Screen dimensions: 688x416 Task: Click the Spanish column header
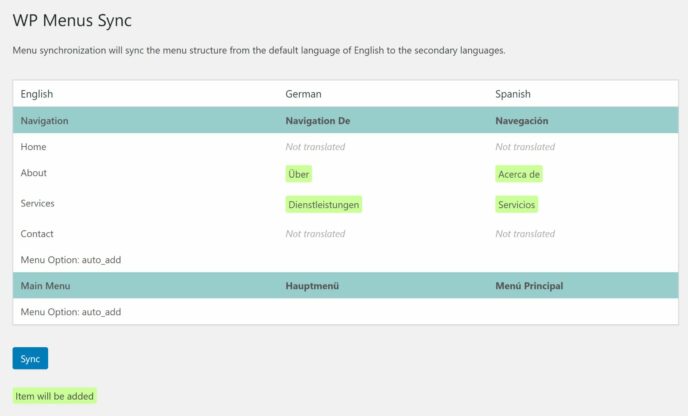point(513,94)
